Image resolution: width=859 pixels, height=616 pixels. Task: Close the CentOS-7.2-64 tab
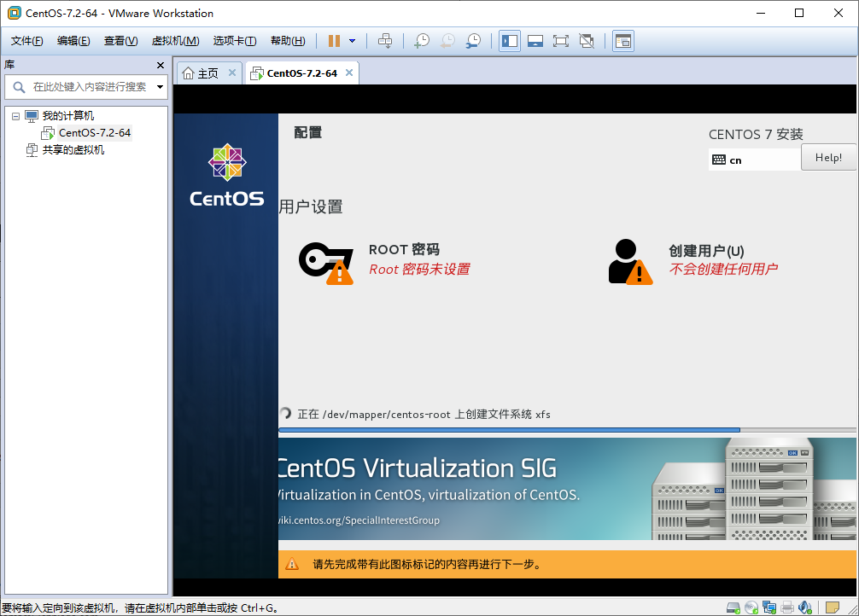(349, 73)
